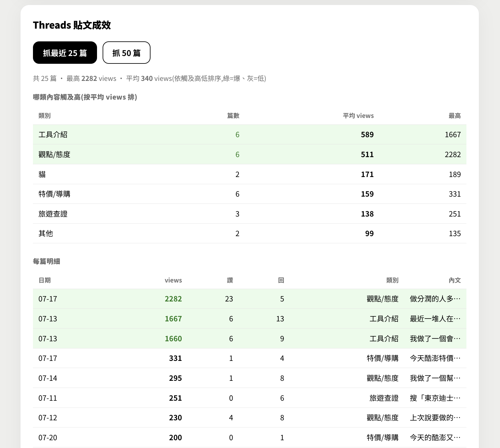The height and width of the screenshot is (448, 500).
Task: Click the 07-12 date cell
Action: click(x=48, y=418)
